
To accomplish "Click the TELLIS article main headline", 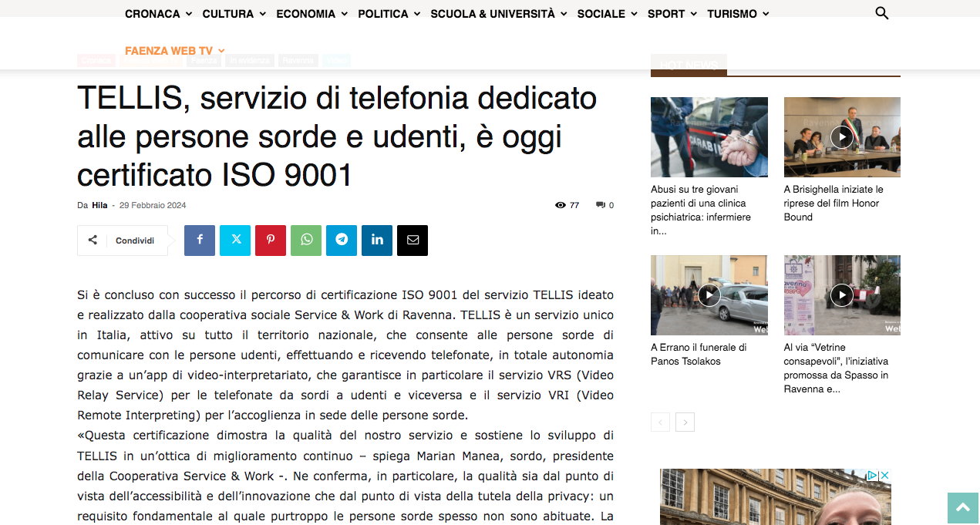I will click(x=337, y=136).
